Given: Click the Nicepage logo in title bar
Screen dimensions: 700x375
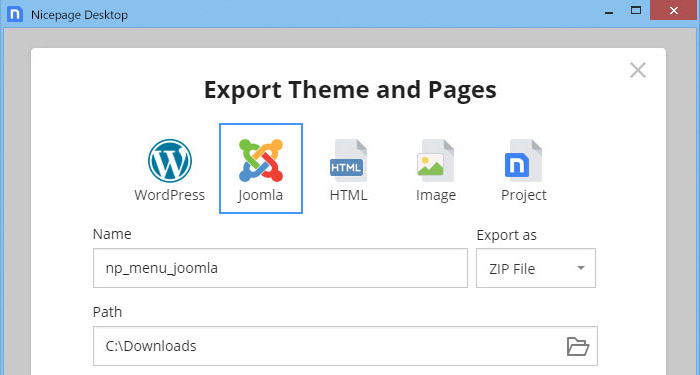Looking at the screenshot, I should [x=15, y=14].
